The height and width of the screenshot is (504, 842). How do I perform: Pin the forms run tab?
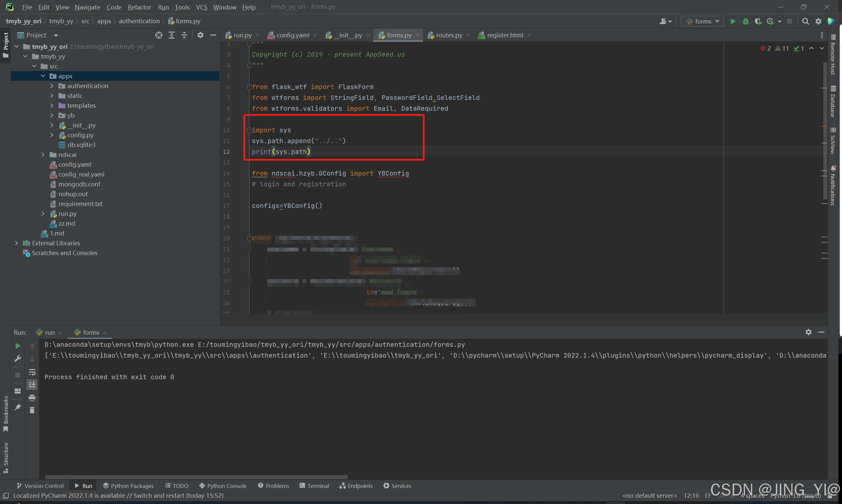point(18,407)
